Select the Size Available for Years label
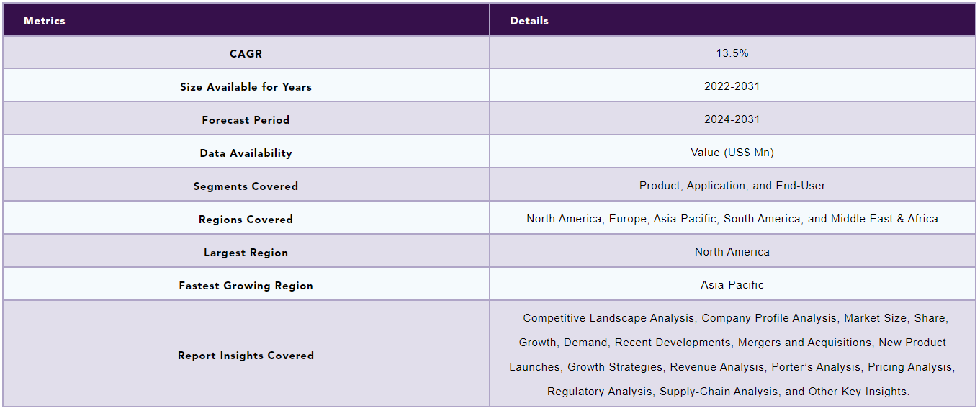 pos(246,87)
